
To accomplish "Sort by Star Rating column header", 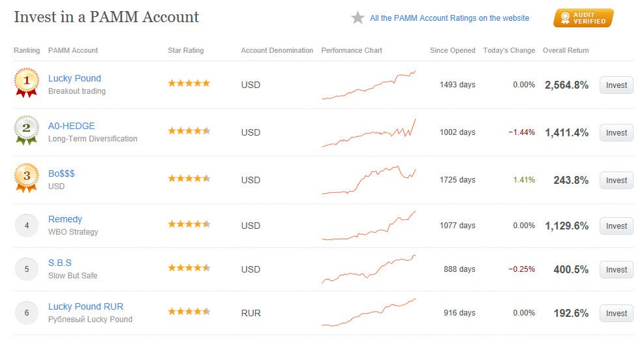I will (185, 50).
